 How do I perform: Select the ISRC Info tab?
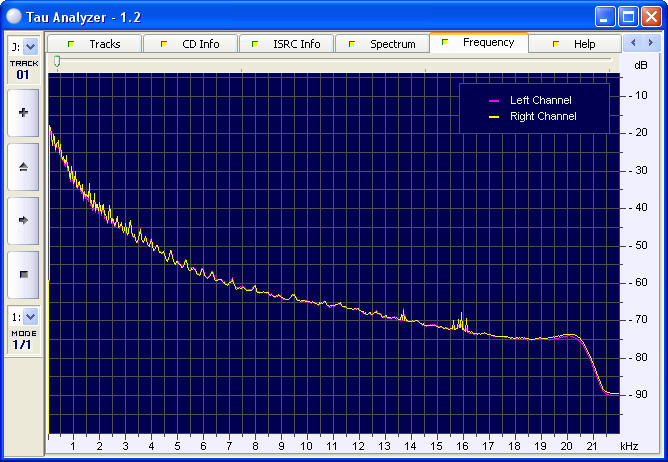(x=287, y=44)
